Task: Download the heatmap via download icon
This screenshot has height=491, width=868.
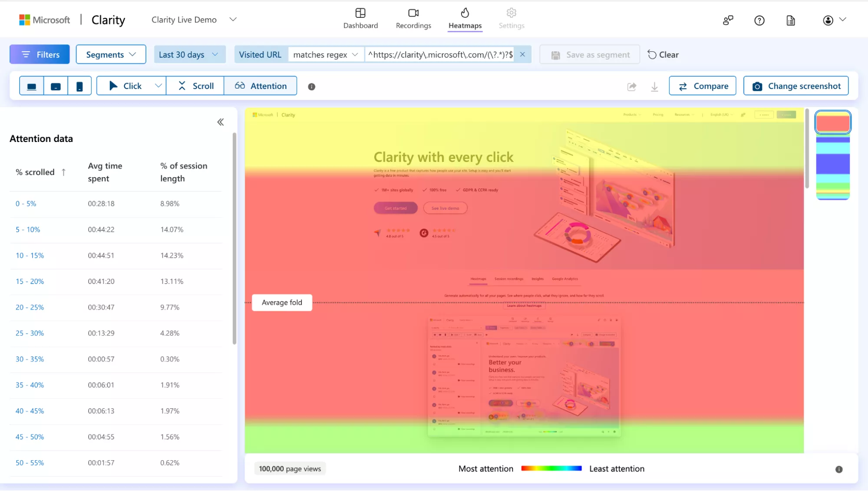Action: pos(654,86)
